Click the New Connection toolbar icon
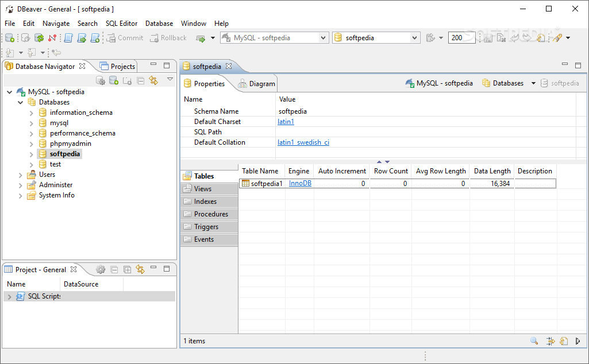Image resolution: width=589 pixels, height=364 pixels. (10, 38)
